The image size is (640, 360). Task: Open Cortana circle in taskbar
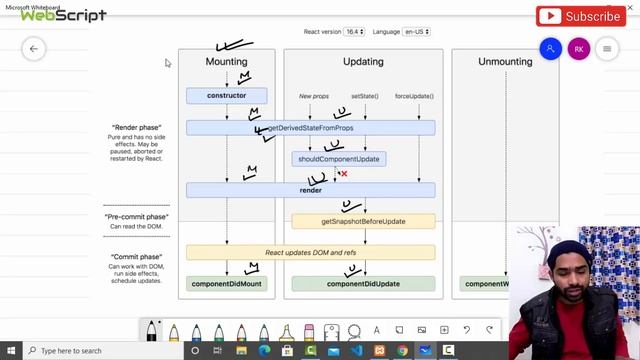click(195, 351)
